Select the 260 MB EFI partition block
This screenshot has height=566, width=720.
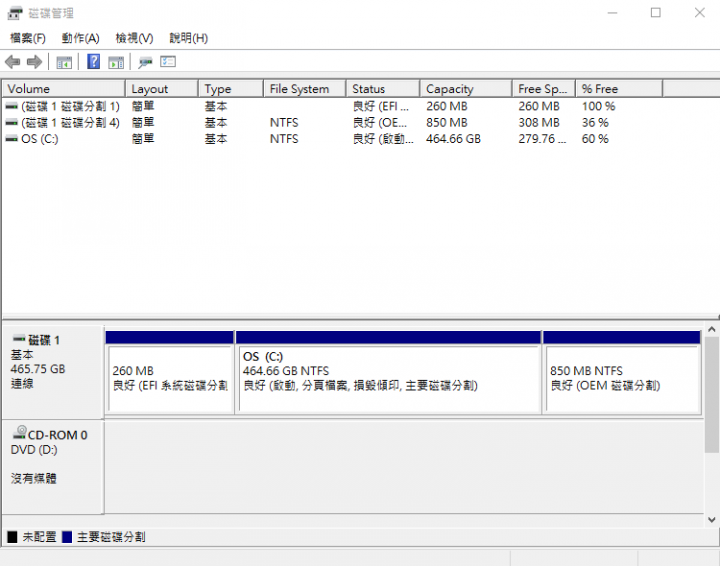click(170, 373)
